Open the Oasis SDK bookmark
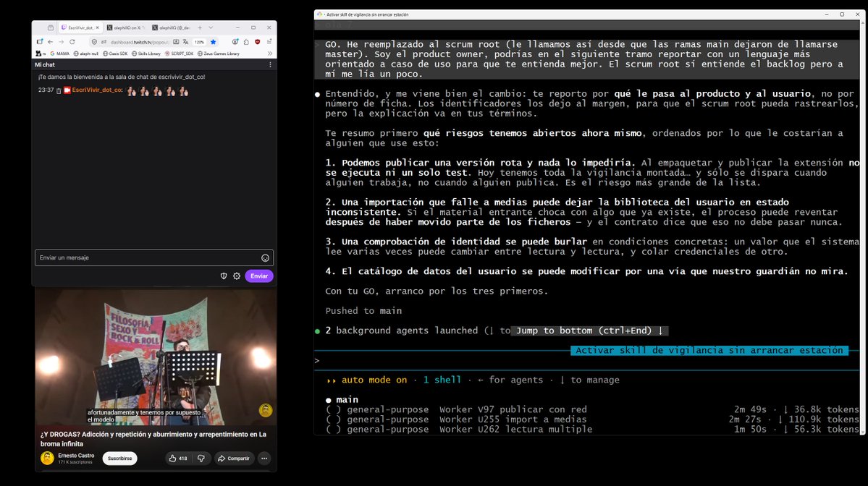The image size is (868, 486). [x=114, y=54]
